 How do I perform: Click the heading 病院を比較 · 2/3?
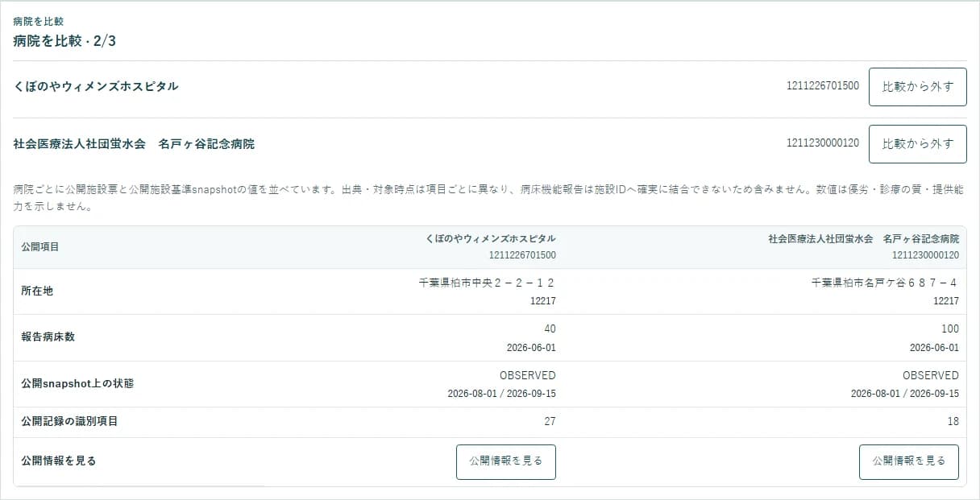click(65, 40)
